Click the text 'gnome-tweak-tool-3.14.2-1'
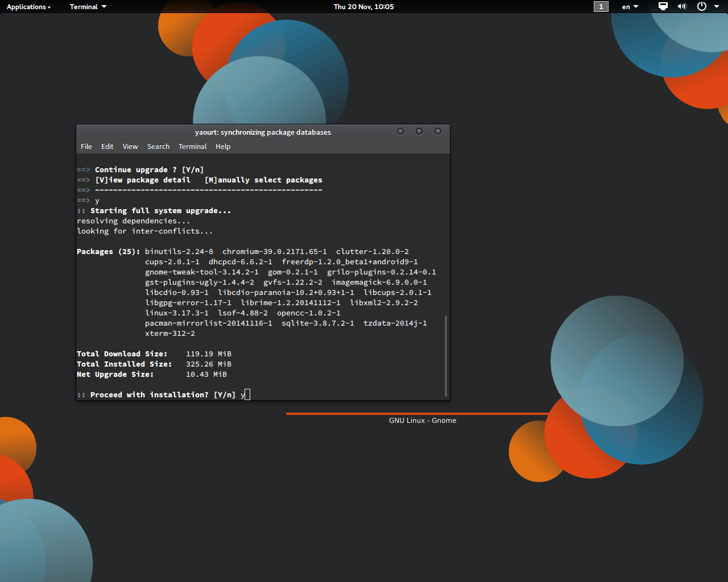728x582 pixels. tap(202, 272)
